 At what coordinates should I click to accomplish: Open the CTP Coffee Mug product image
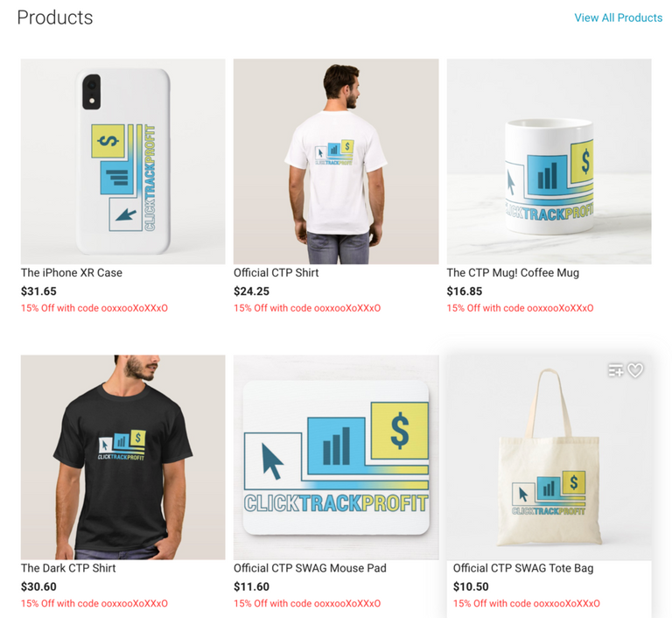coord(549,161)
